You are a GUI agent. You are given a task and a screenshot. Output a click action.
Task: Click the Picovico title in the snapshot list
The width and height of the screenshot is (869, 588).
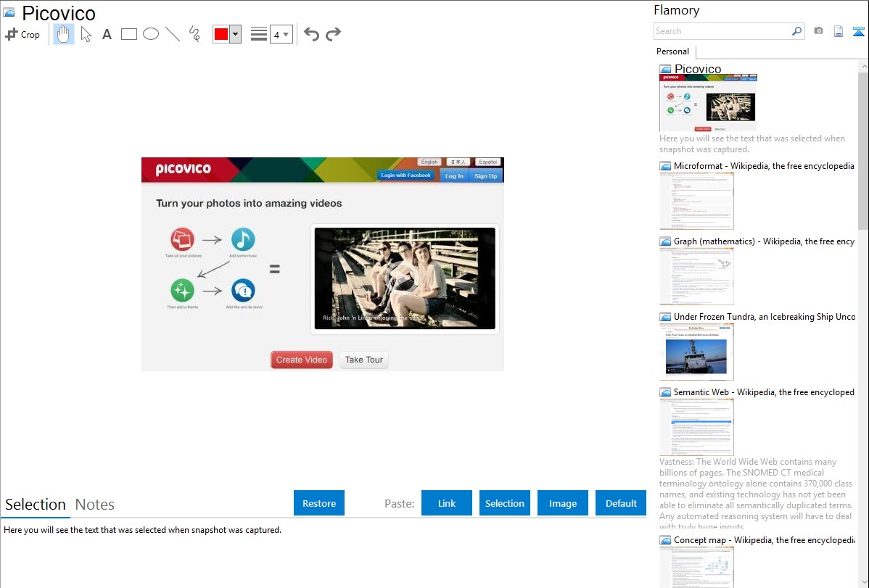[698, 69]
